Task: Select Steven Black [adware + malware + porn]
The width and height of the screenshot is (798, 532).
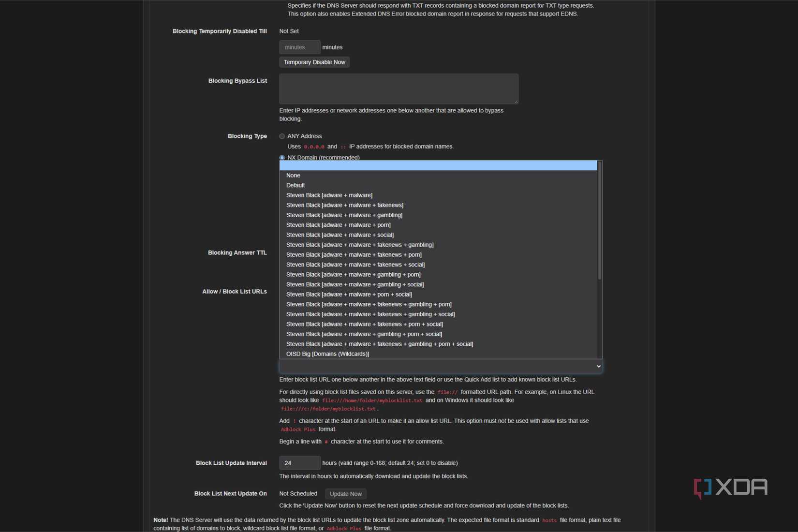Action: 438,225
